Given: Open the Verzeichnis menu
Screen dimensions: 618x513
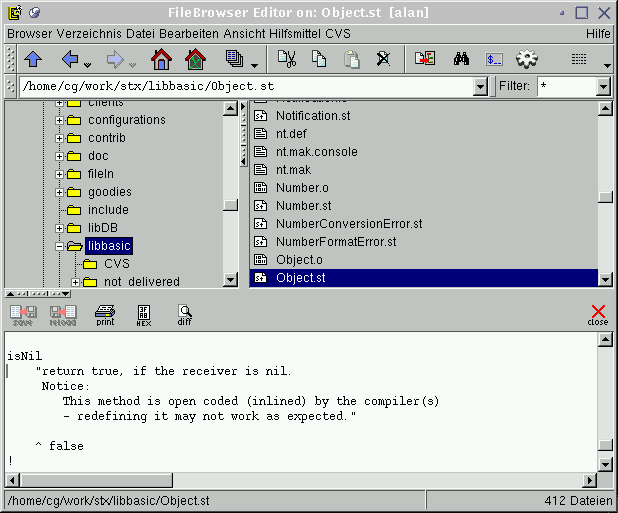Looking at the screenshot, I should click(x=89, y=34).
